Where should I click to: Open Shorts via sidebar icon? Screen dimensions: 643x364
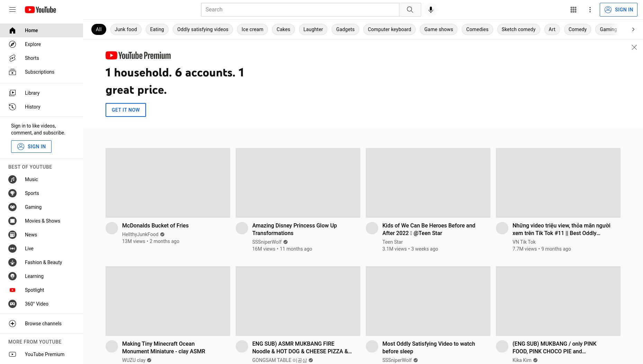pos(12,58)
